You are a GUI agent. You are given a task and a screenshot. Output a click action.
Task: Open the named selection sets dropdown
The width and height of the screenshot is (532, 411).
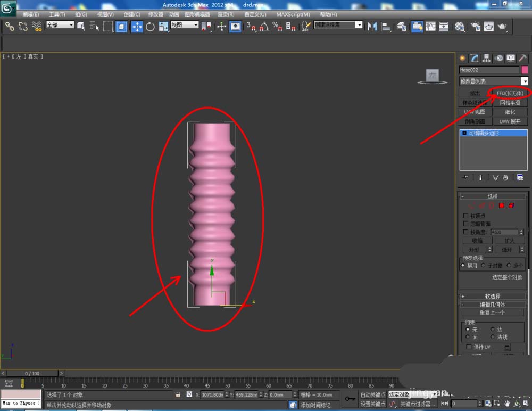pos(338,25)
